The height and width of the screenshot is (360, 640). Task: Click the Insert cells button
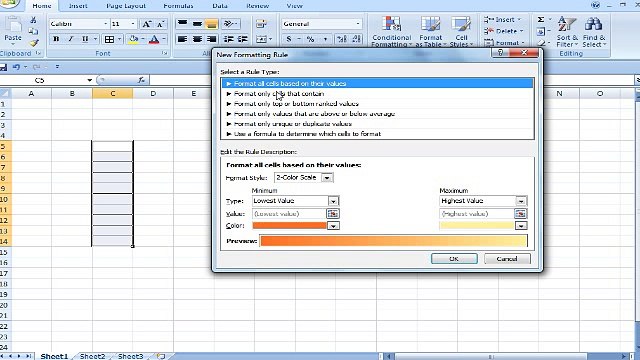click(502, 20)
